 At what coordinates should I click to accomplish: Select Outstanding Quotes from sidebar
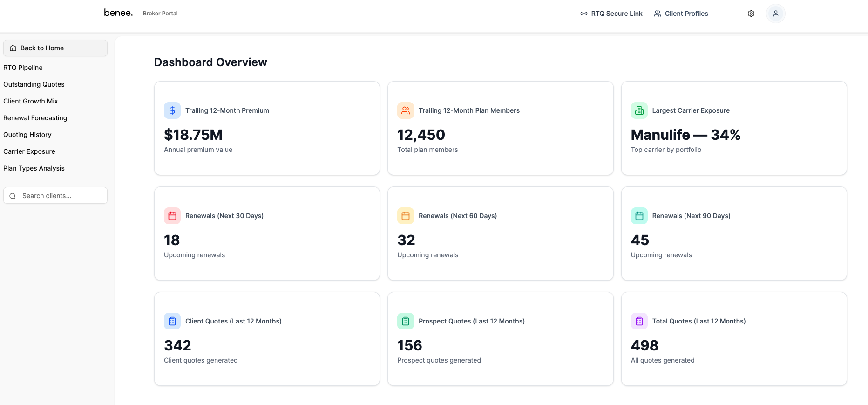coord(34,84)
